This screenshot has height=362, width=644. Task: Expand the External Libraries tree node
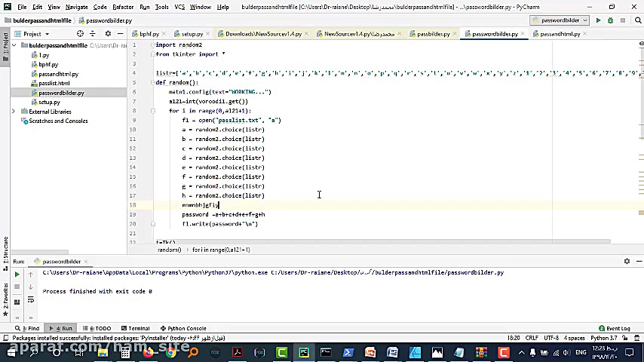pos(14,112)
